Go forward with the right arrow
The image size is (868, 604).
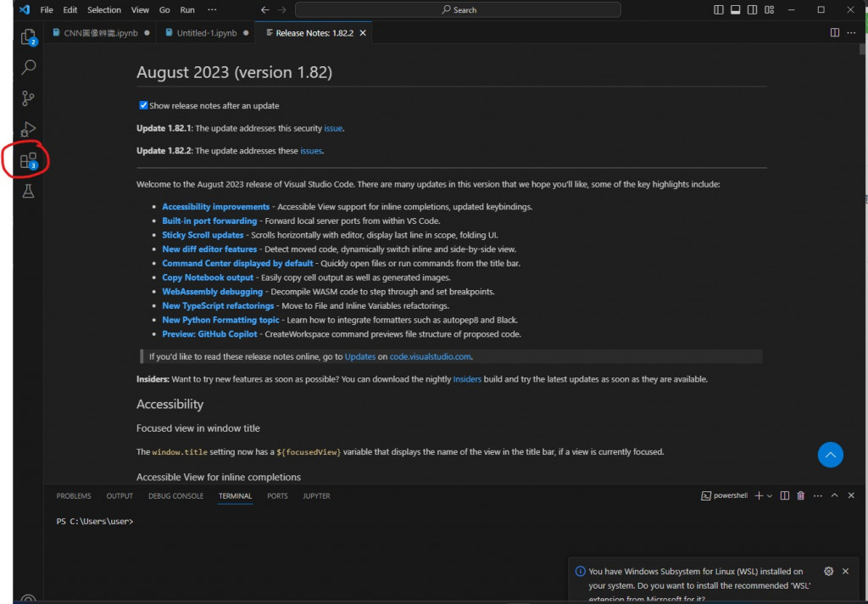282,10
